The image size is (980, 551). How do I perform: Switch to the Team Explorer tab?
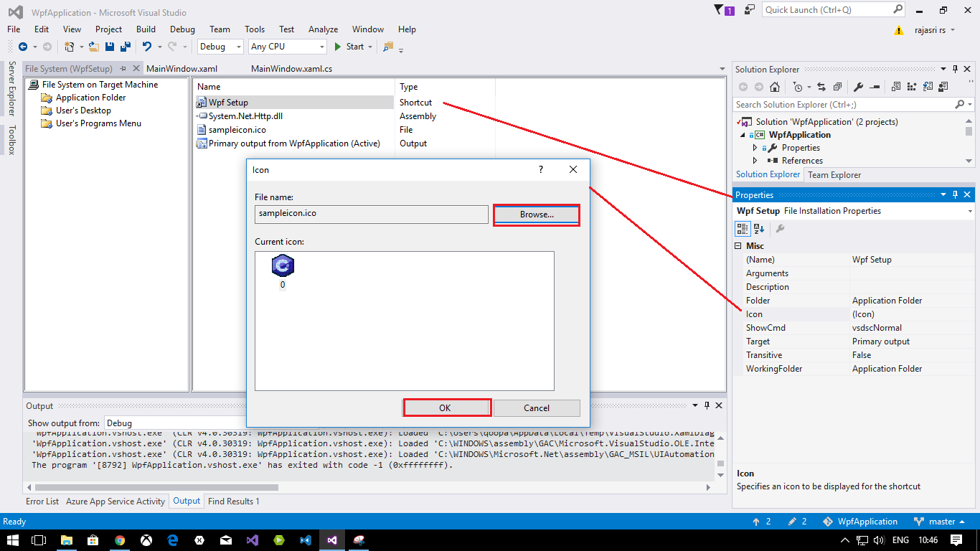pos(834,175)
